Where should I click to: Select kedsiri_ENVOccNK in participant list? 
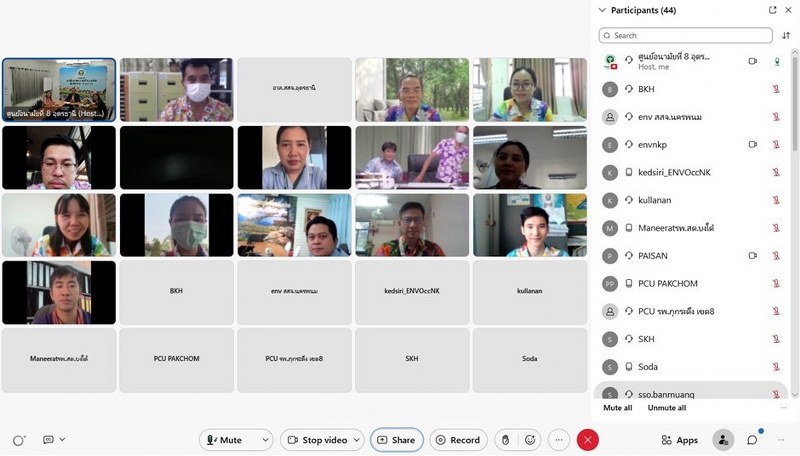[x=691, y=172]
